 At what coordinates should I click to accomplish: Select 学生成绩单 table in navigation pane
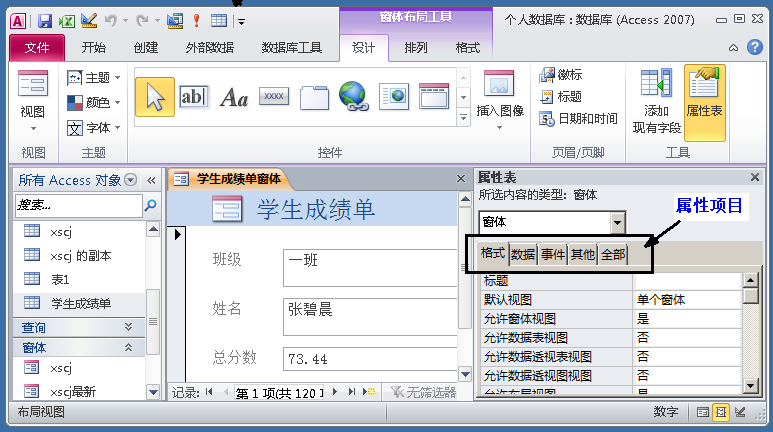(79, 303)
